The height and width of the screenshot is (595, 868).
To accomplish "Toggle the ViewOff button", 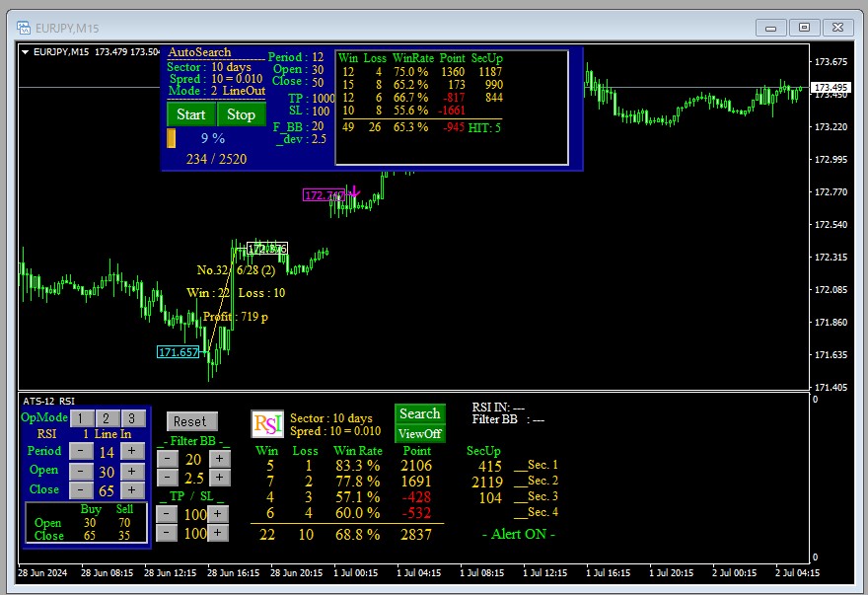I will pos(419,434).
